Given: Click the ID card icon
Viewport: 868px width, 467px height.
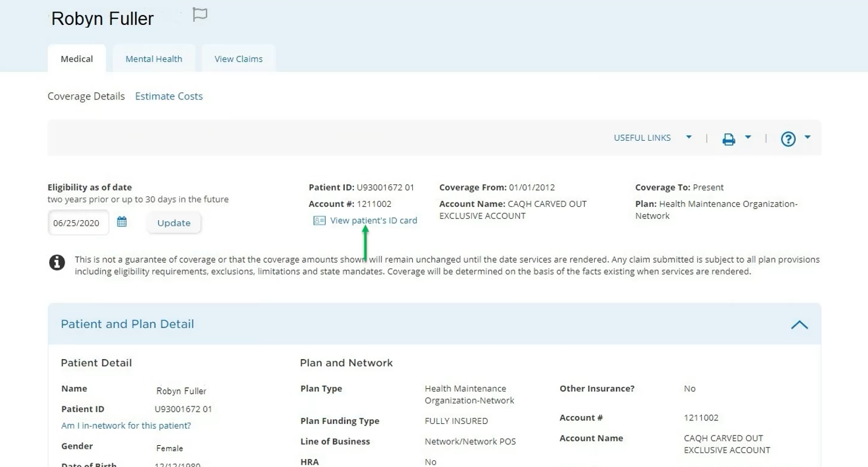Looking at the screenshot, I should (x=319, y=221).
